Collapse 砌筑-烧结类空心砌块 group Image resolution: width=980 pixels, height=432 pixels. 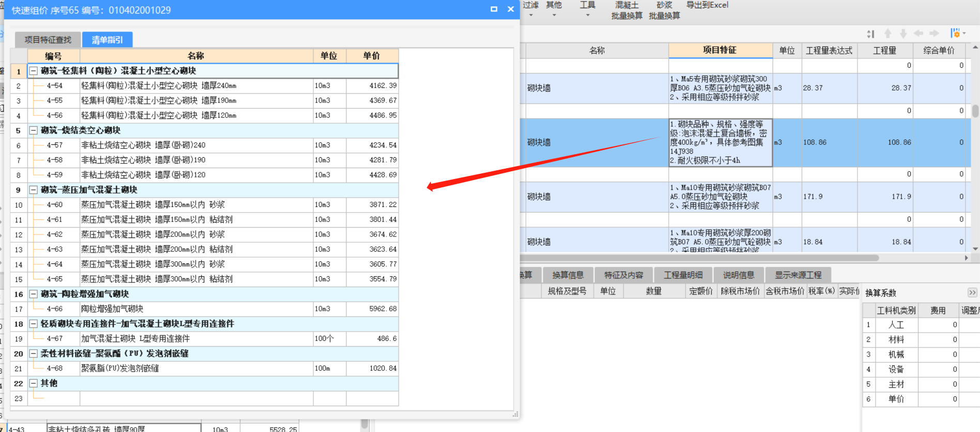(x=33, y=130)
